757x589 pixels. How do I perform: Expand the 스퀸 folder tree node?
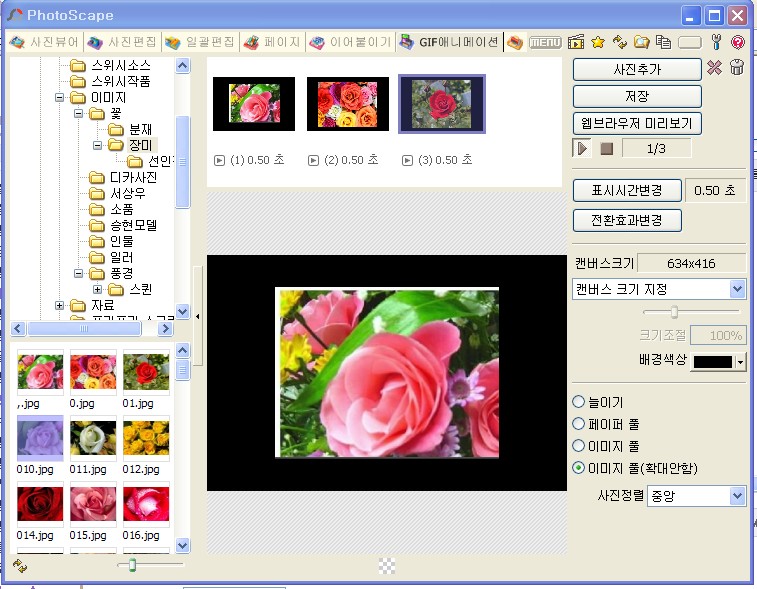98,289
